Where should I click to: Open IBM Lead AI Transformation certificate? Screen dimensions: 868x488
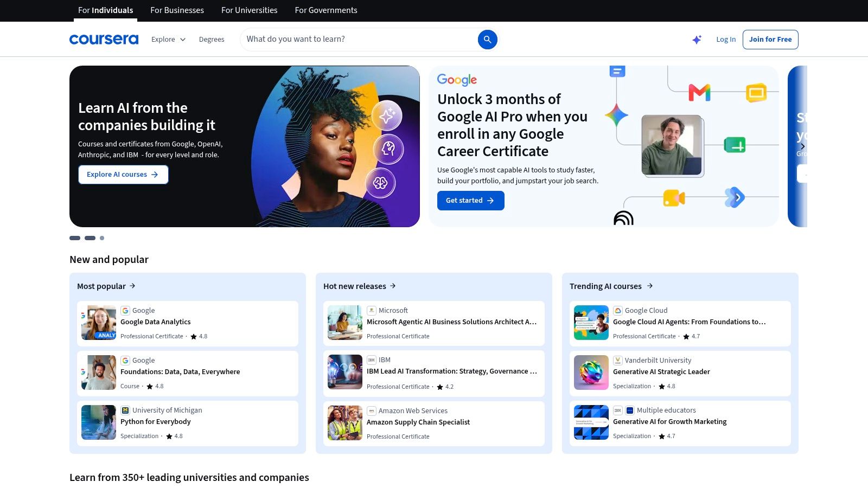coord(452,371)
